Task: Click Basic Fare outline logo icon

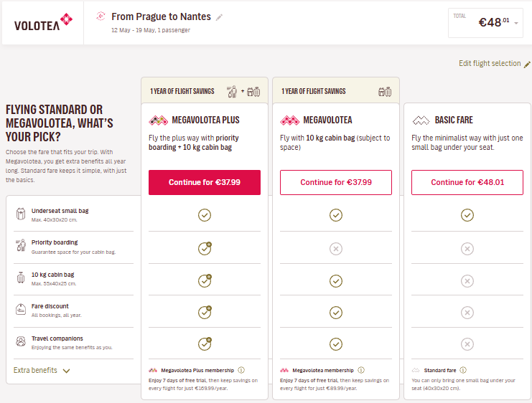Action: (421, 120)
